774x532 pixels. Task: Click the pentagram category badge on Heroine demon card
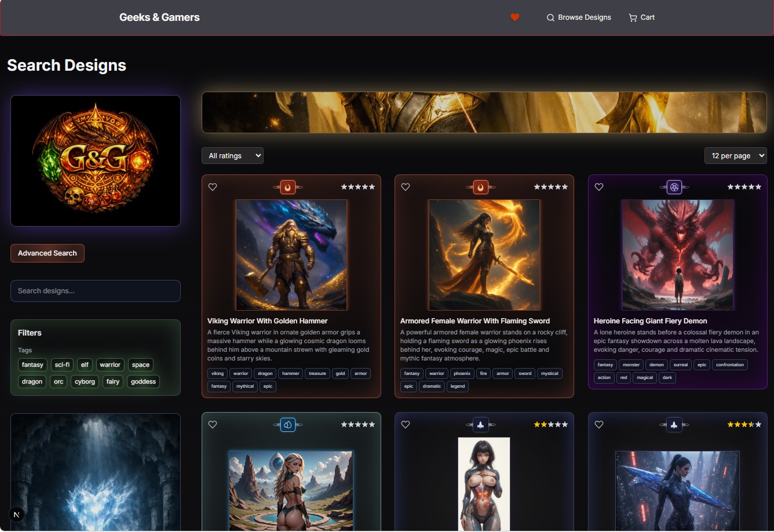674,187
